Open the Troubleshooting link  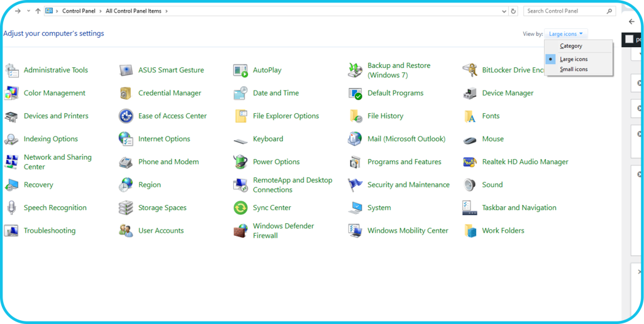[x=50, y=231]
